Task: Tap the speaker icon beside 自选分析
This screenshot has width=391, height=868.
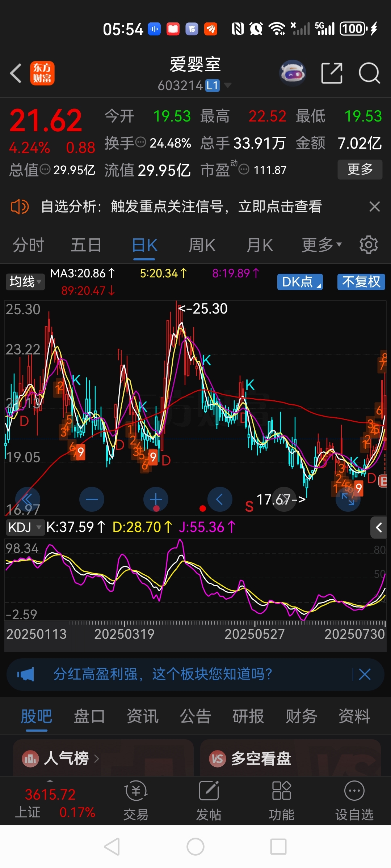Action: [x=20, y=207]
